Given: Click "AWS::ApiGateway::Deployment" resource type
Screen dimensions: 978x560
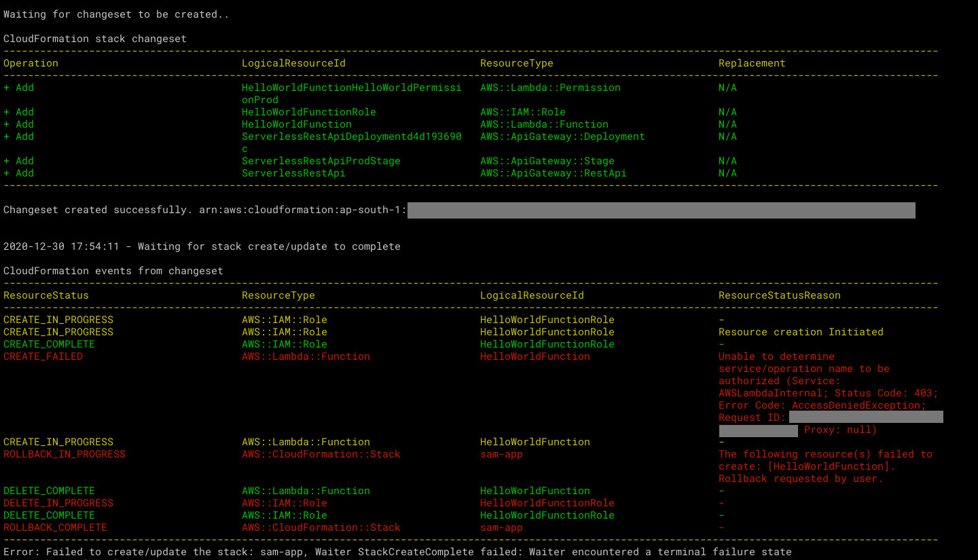Looking at the screenshot, I should [562, 136].
